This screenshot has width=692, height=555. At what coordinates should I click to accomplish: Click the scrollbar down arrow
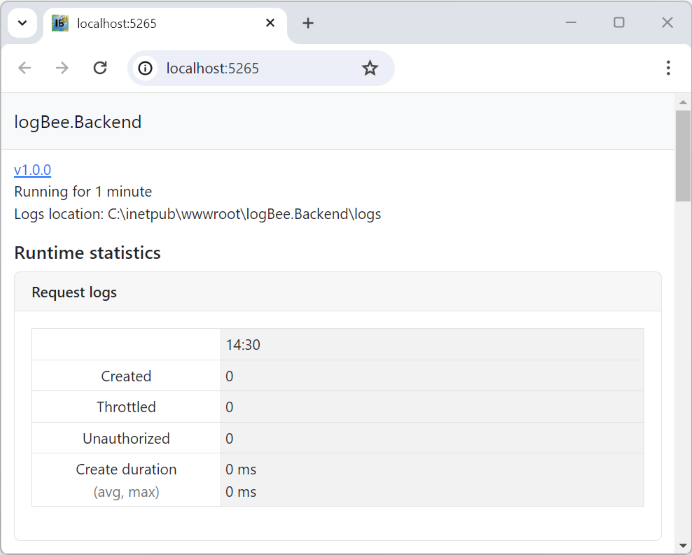(683, 545)
